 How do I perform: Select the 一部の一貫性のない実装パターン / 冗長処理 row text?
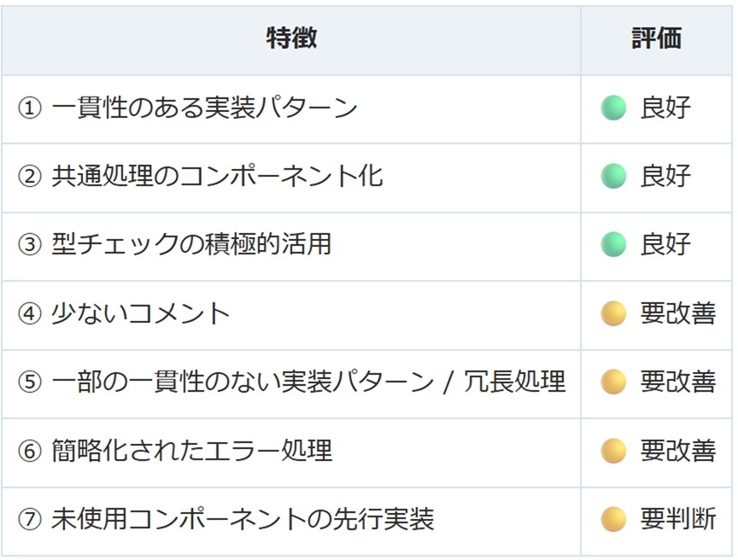pyautogui.click(x=308, y=382)
